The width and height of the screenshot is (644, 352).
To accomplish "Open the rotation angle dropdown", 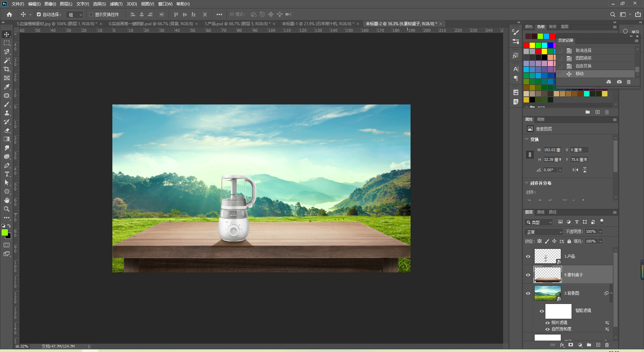I will (560, 170).
